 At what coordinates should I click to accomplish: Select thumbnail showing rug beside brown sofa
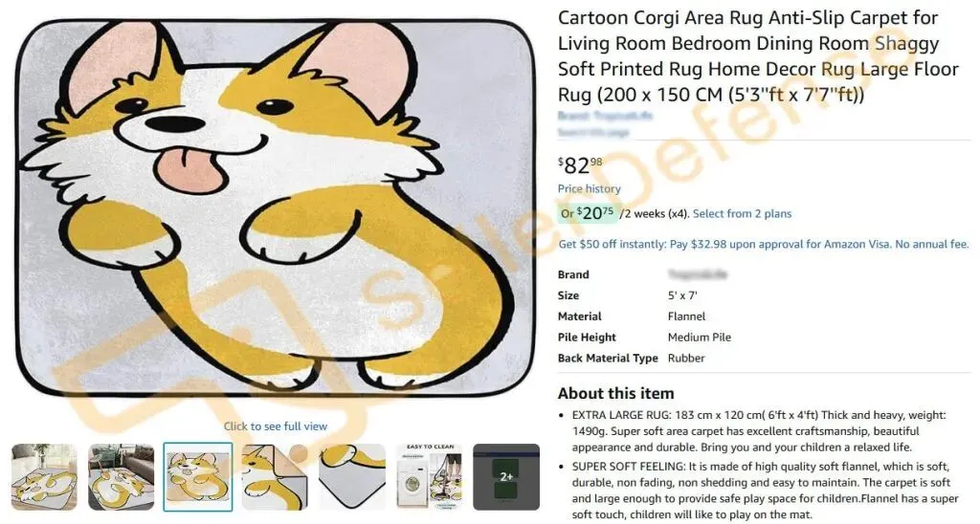(x=122, y=476)
